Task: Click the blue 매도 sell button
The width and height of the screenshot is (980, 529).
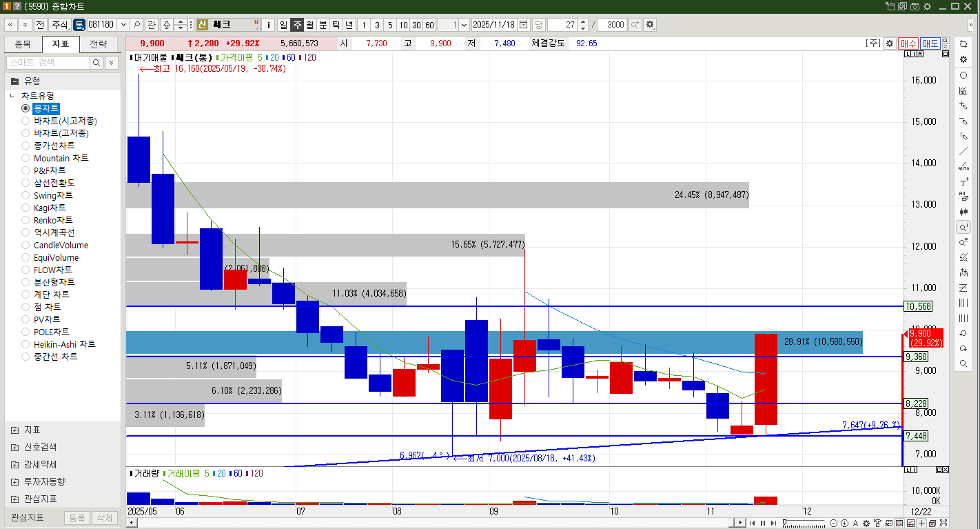Action: (x=930, y=43)
